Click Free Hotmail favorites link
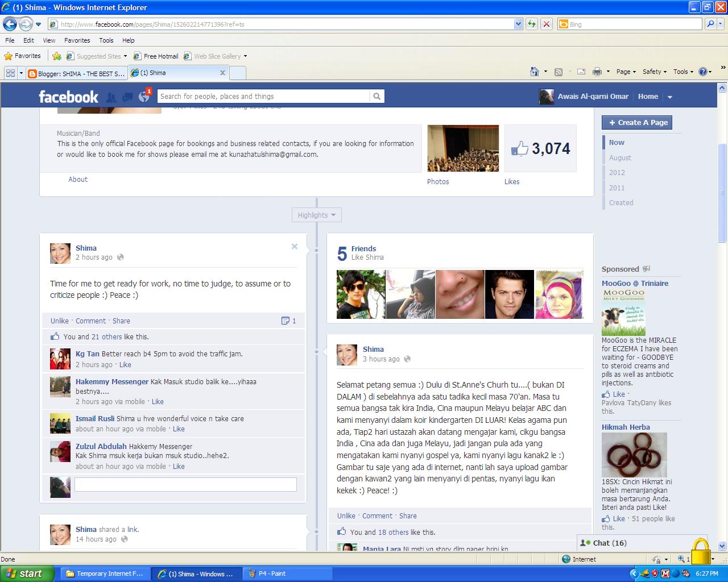728x582 pixels. tap(156, 56)
